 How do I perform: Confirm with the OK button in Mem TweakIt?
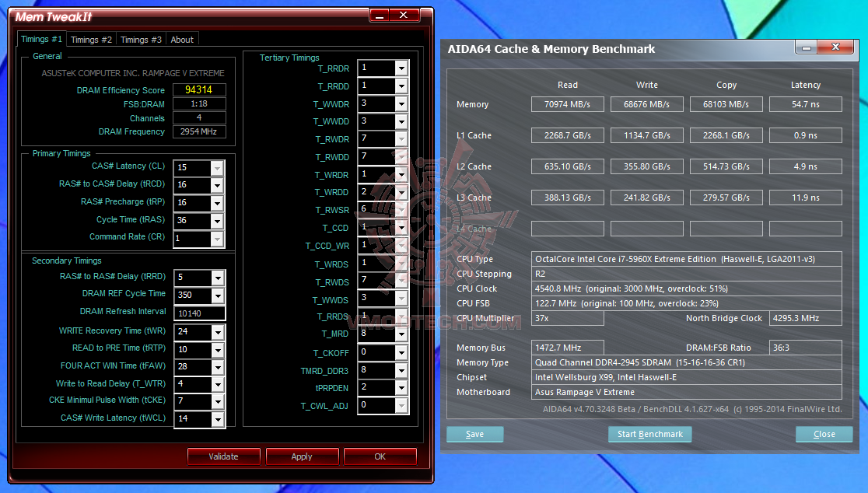pos(380,456)
